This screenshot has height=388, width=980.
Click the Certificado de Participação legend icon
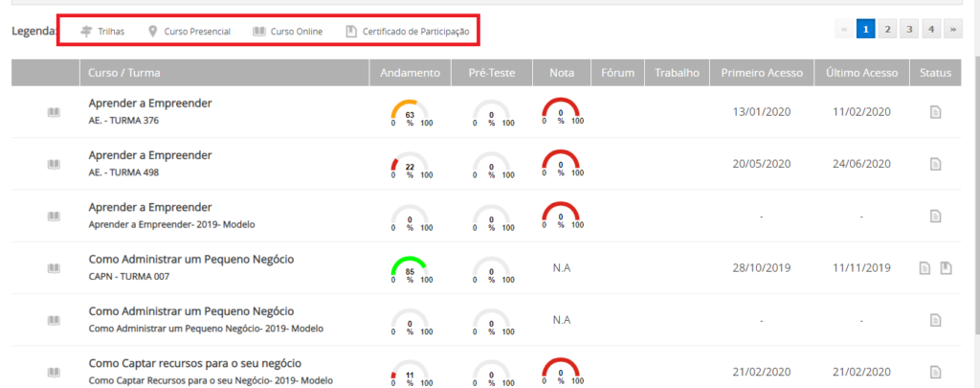point(351,32)
